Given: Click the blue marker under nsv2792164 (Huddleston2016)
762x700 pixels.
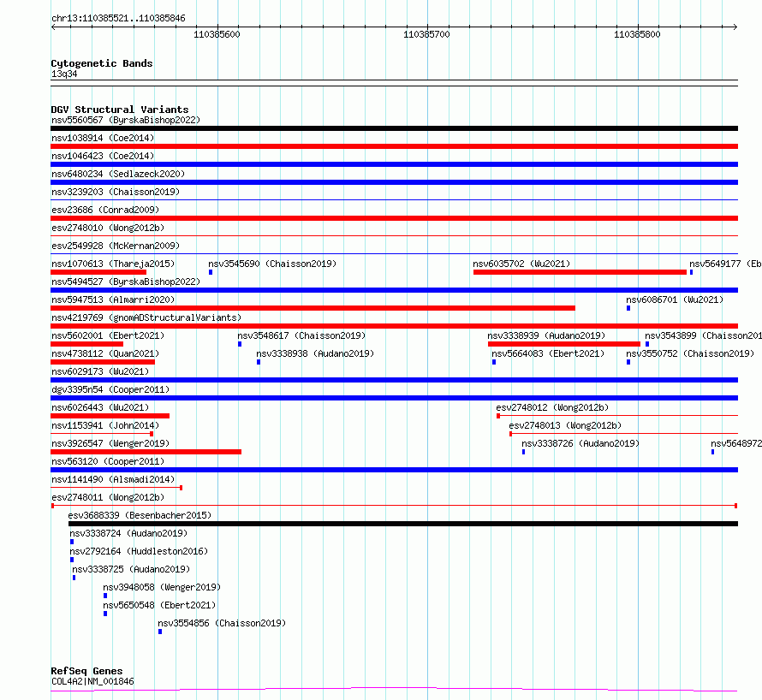Looking at the screenshot, I should (x=72, y=560).
